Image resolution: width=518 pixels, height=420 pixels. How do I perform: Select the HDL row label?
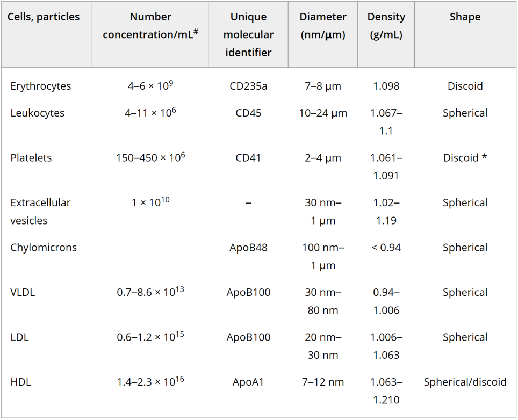[20, 382]
